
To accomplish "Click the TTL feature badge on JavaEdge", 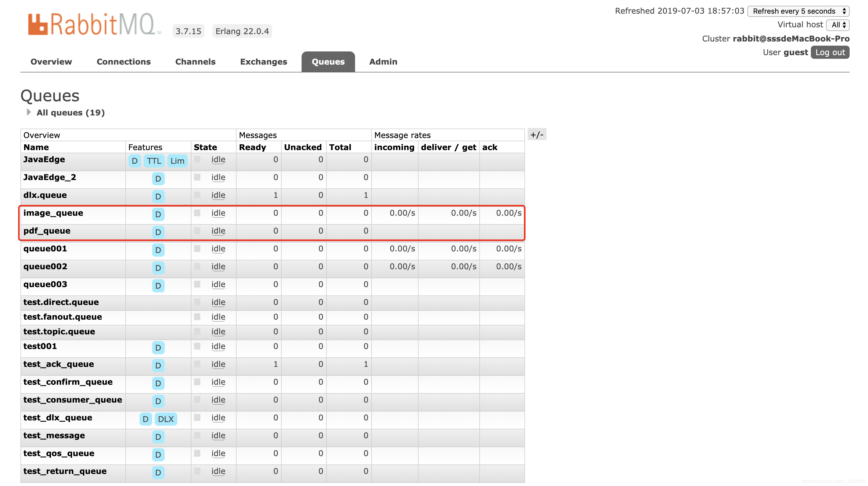I will pos(154,161).
